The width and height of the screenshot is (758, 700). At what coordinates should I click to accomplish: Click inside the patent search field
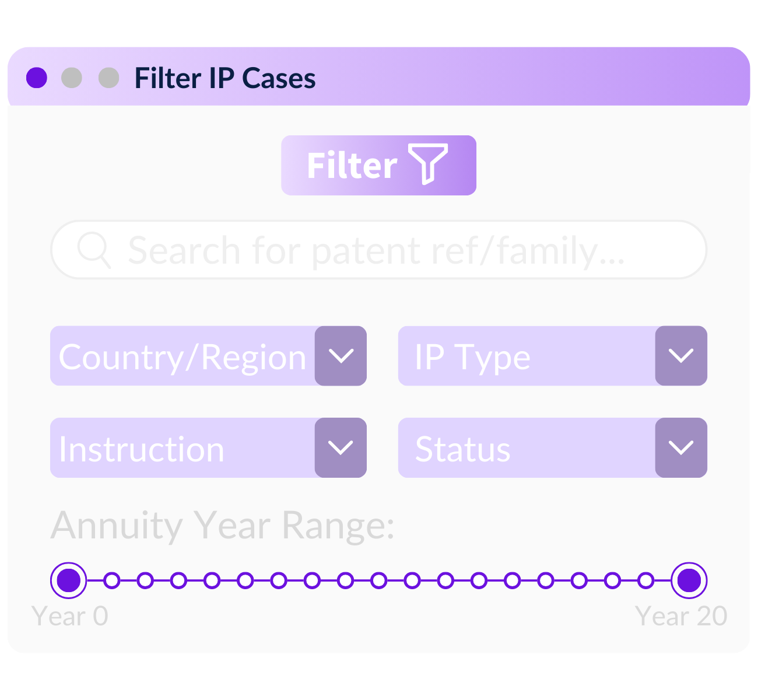tap(379, 250)
